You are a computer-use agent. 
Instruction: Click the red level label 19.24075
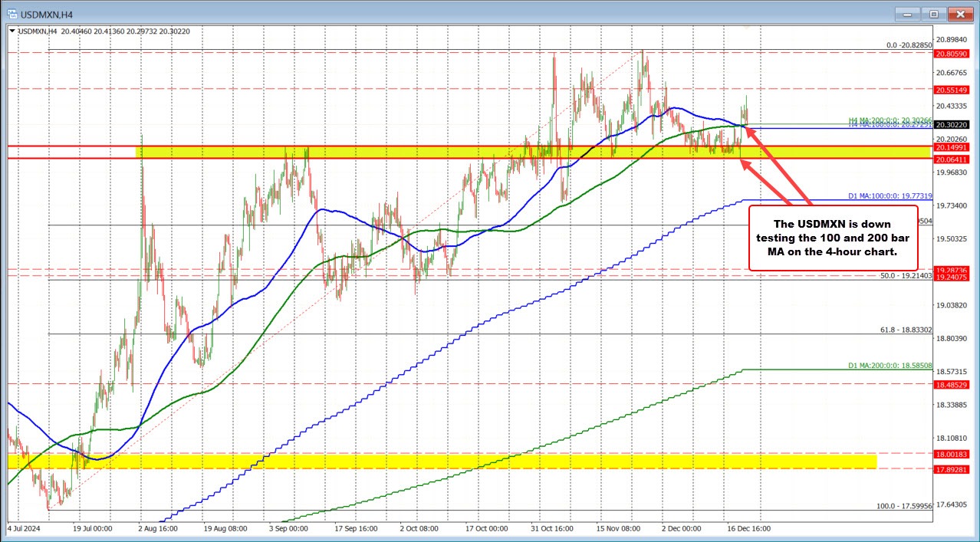(x=953, y=278)
